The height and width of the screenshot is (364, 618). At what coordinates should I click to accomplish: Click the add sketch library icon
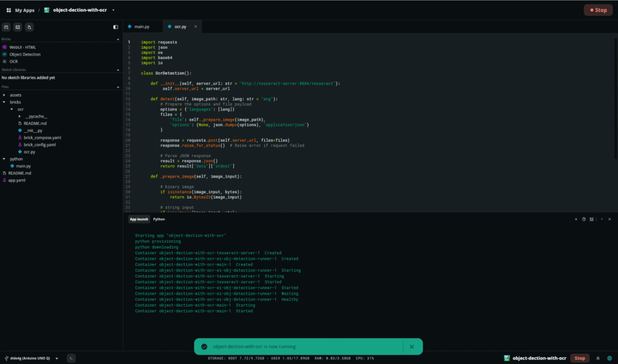tap(18, 27)
